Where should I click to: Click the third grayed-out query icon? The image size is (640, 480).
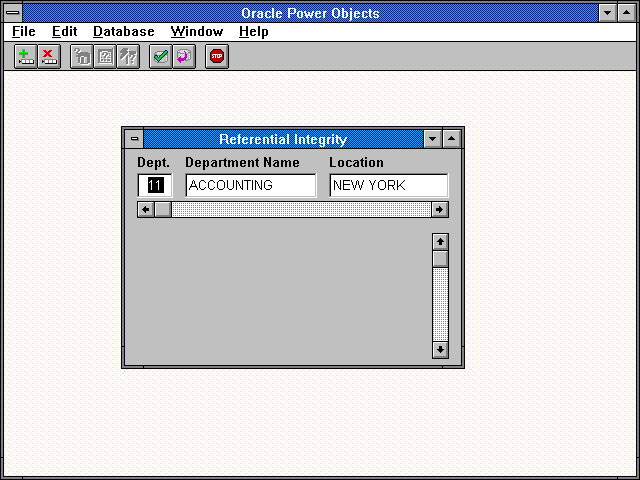click(128, 57)
